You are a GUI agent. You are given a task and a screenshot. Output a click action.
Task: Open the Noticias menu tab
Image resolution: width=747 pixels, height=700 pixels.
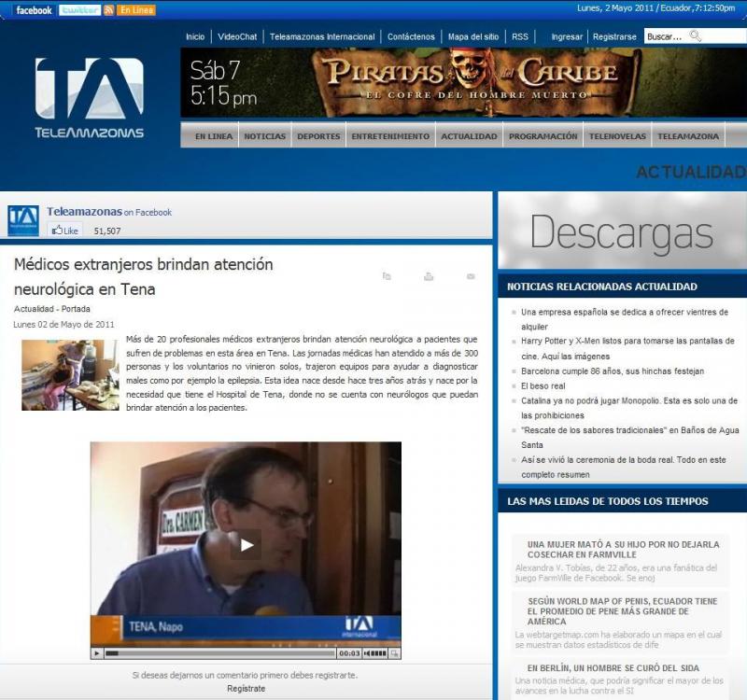(264, 136)
